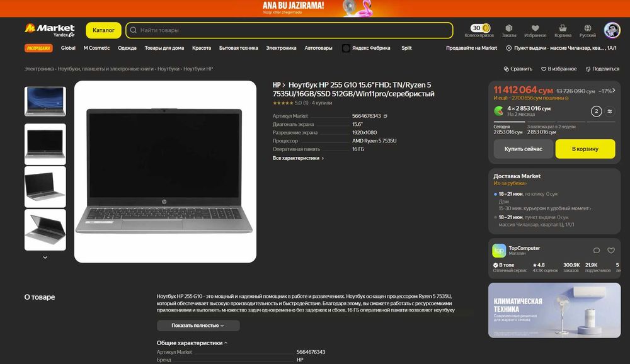Open the chat with TopComputer store icon
Viewport: 630px width, 364px height.
coord(596,250)
